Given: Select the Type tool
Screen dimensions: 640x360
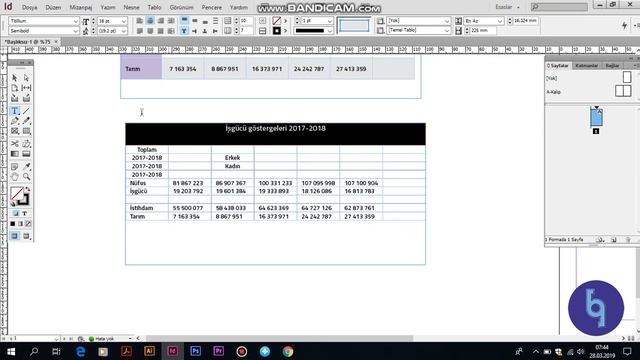Looking at the screenshot, I should 15,111.
